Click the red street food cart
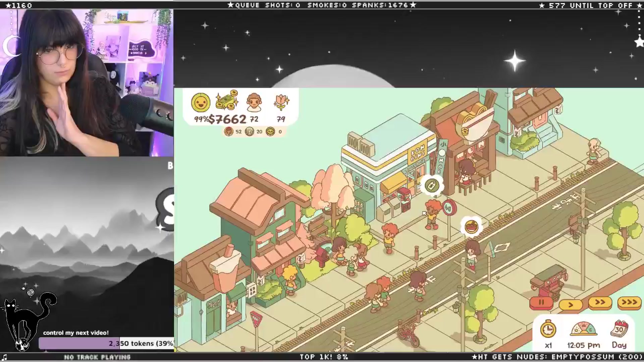644x362 pixels. tap(549, 283)
